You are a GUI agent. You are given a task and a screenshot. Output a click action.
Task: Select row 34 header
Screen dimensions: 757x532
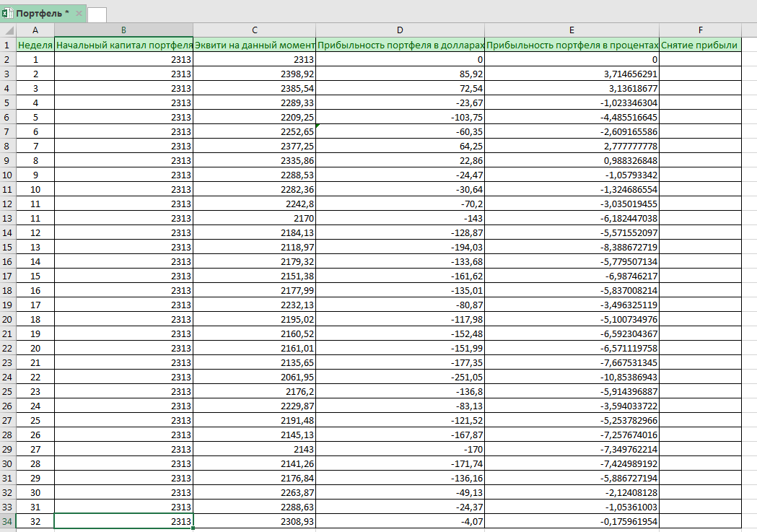(x=8, y=521)
